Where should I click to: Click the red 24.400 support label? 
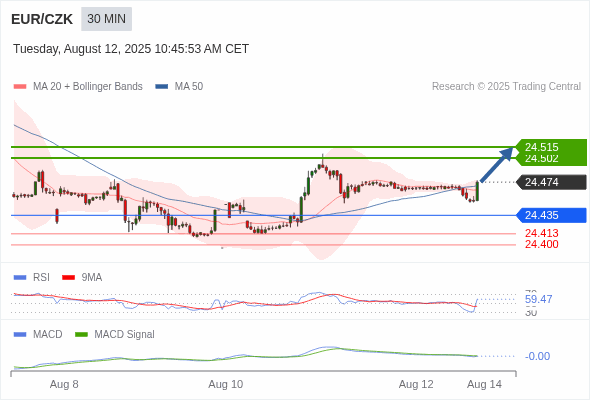tap(541, 244)
